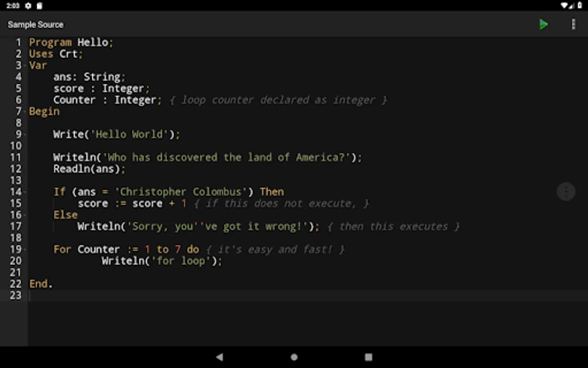Tap the settings gear in the status bar
The width and height of the screenshot is (588, 368).
tap(28, 6)
